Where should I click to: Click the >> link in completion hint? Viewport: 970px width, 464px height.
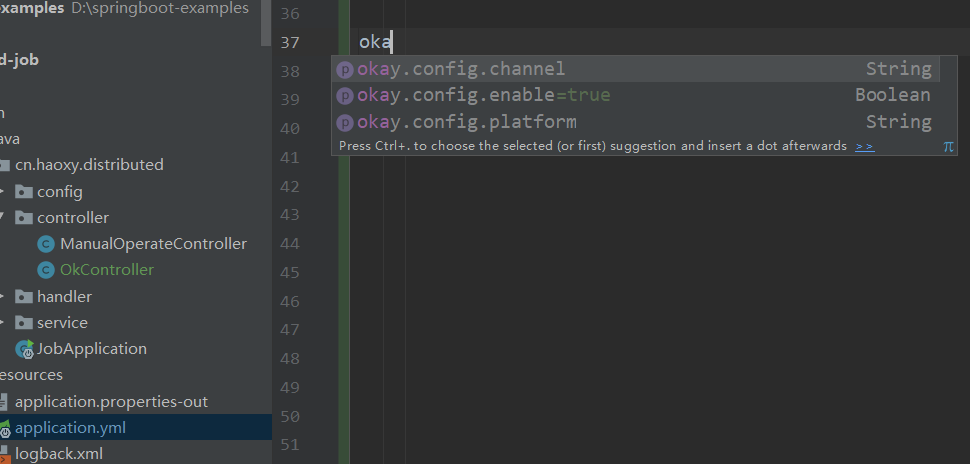[x=864, y=146]
